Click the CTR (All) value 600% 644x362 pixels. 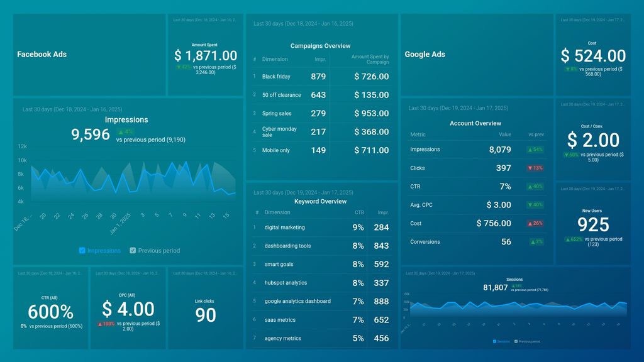(50, 312)
